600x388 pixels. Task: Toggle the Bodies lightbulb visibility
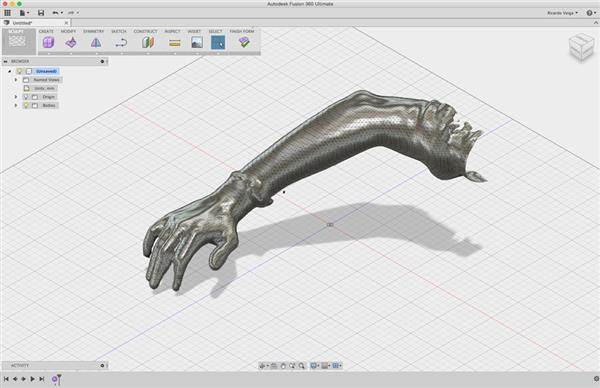[26, 105]
